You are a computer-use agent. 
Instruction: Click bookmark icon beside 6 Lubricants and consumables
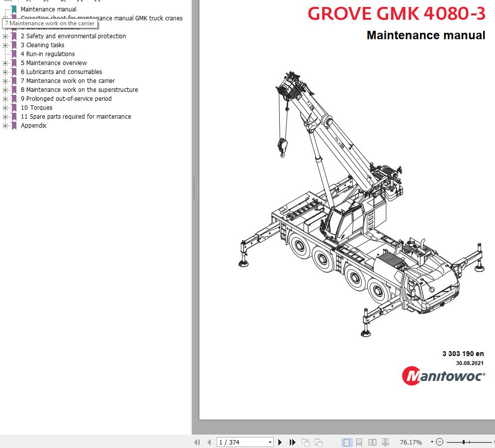[x=14, y=72]
